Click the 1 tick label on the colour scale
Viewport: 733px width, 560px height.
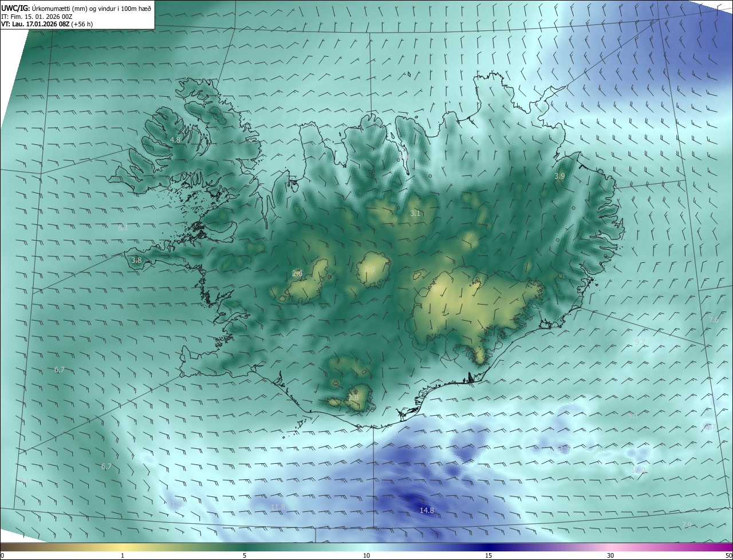tap(123, 555)
